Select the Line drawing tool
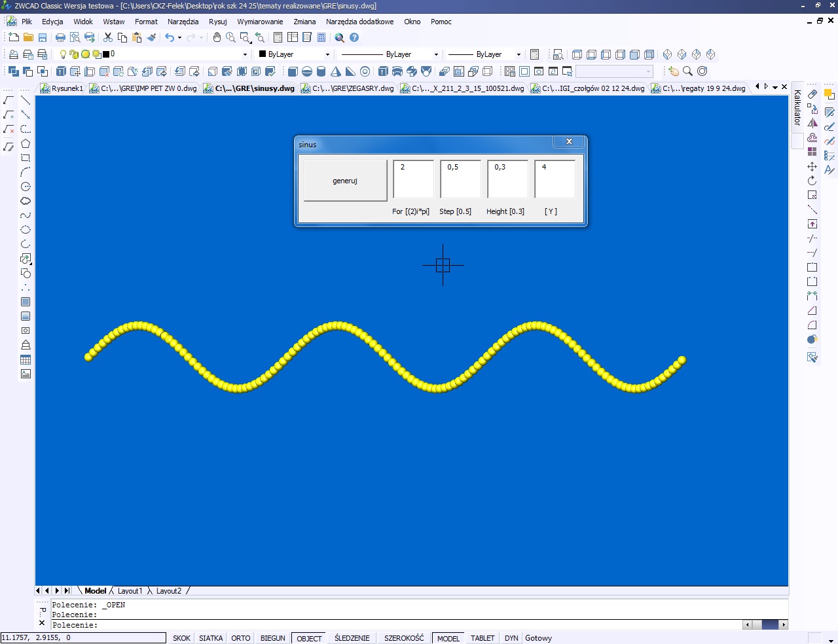The width and height of the screenshot is (838, 644). (26, 100)
